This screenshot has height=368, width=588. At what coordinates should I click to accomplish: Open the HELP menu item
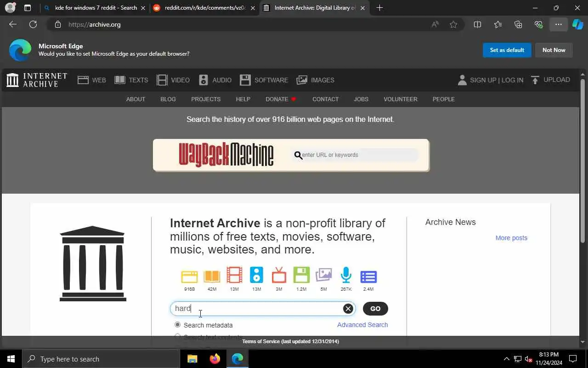pos(243,99)
